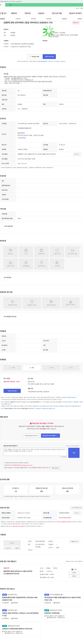83x644 pixels.
Task: Click the 모성보호시설 icon
Action: tap(41, 264)
